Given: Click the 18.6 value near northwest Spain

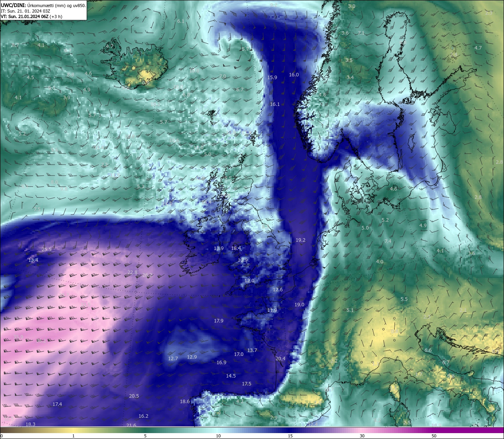Looking at the screenshot, I should tap(185, 401).
